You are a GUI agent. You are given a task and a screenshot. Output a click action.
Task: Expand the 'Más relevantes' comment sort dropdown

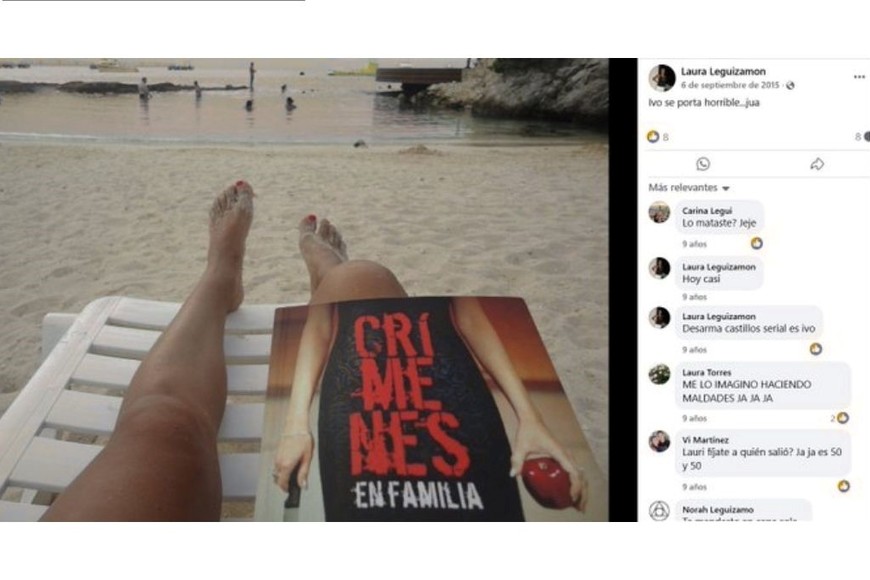click(689, 188)
